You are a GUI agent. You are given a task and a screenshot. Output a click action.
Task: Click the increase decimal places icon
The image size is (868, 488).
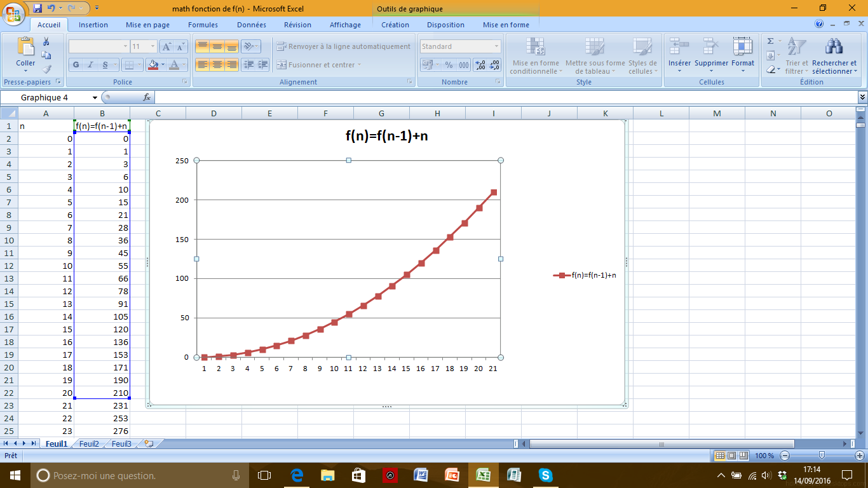[480, 65]
